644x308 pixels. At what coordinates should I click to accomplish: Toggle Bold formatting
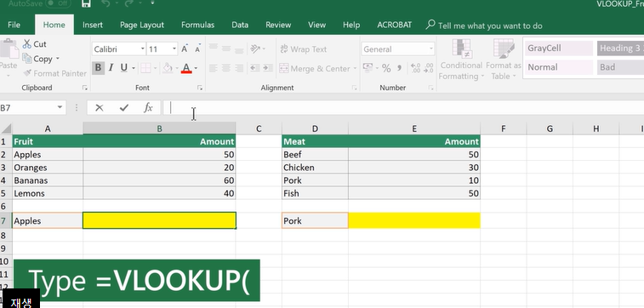tap(98, 68)
